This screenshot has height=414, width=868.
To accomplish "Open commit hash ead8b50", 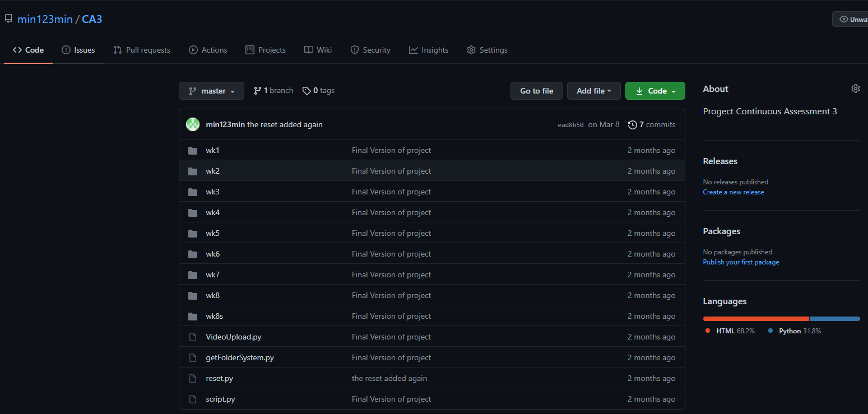I will pyautogui.click(x=570, y=125).
